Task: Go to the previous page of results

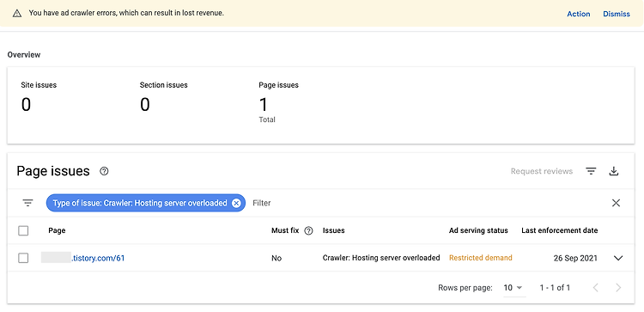Action: point(596,288)
